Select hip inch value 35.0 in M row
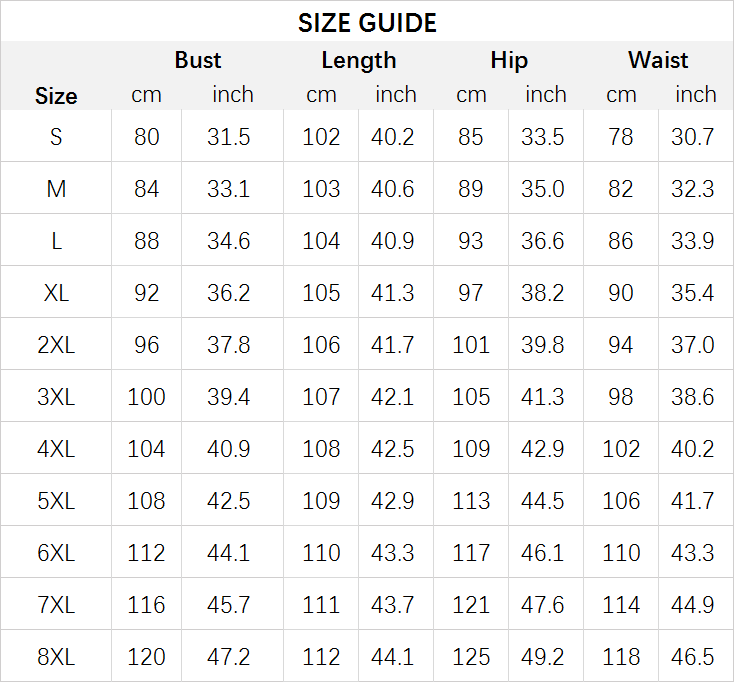This screenshot has width=734, height=683. click(543, 189)
